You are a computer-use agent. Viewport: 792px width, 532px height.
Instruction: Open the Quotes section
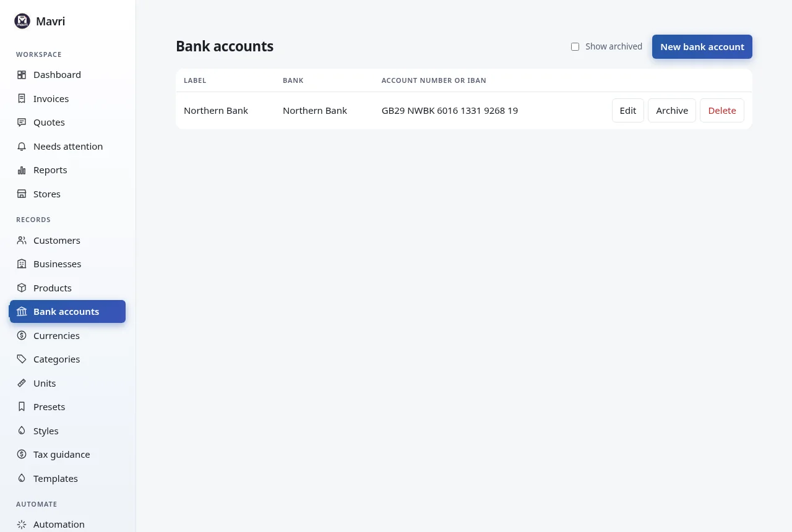point(67,122)
